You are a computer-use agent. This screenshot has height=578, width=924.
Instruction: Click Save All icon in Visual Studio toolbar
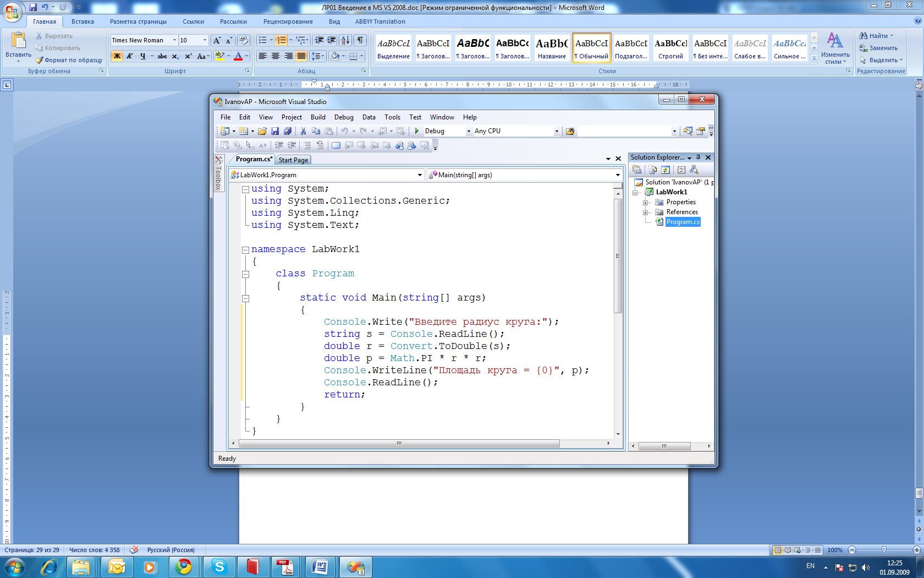click(x=288, y=131)
